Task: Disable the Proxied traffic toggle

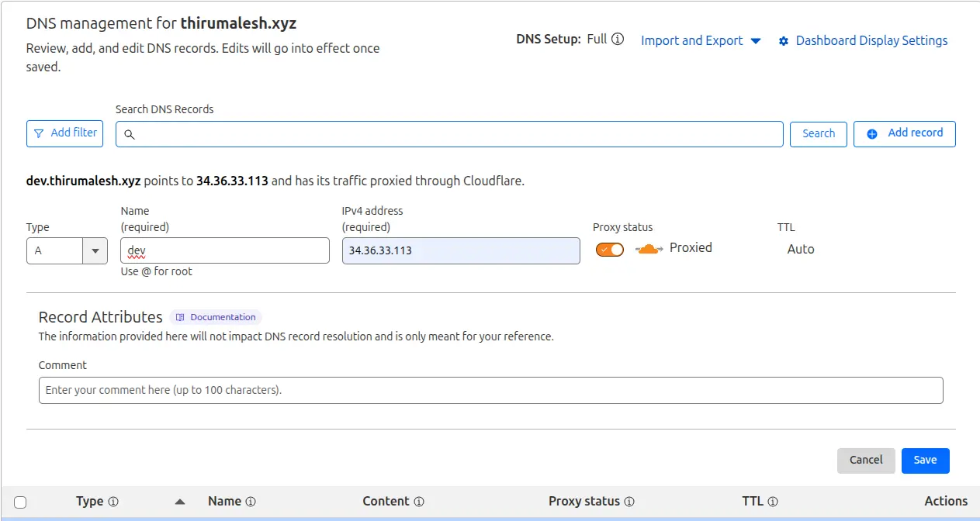Action: (x=610, y=249)
